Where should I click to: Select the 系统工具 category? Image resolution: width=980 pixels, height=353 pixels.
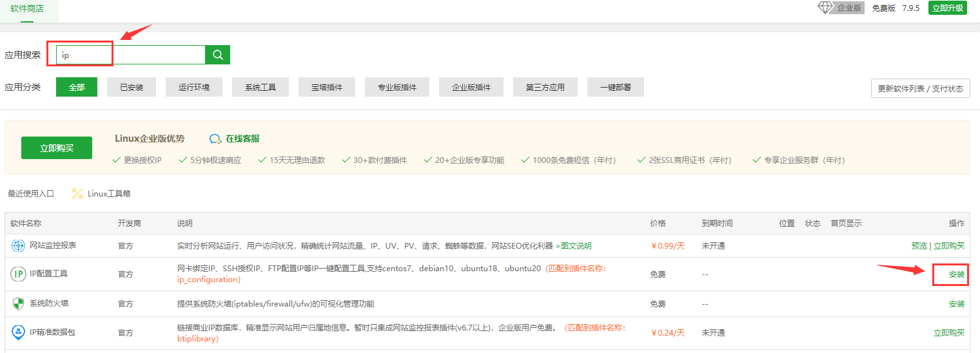(x=260, y=87)
